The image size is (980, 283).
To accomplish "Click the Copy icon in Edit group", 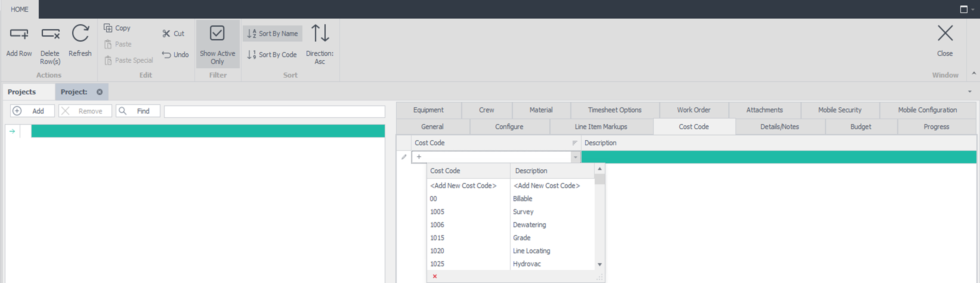I will pos(108,28).
